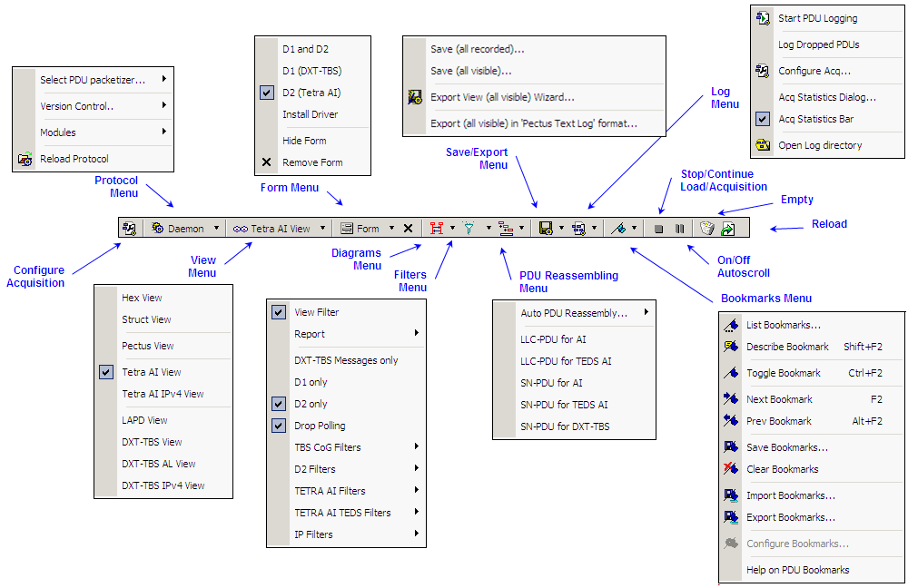Click the Empty trash bin toolbar icon
Image resolution: width=908 pixels, height=588 pixels.
click(x=706, y=229)
